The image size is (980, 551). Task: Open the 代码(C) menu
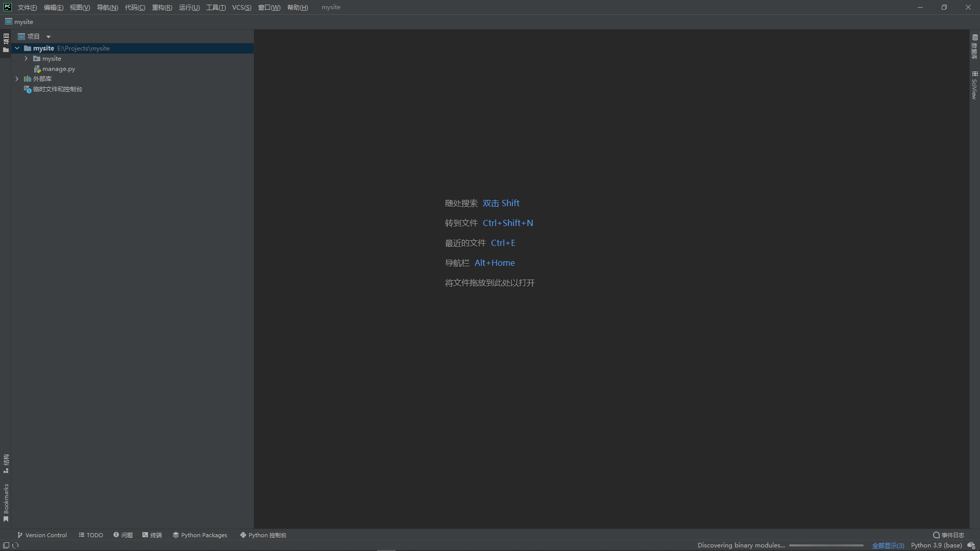[135, 7]
